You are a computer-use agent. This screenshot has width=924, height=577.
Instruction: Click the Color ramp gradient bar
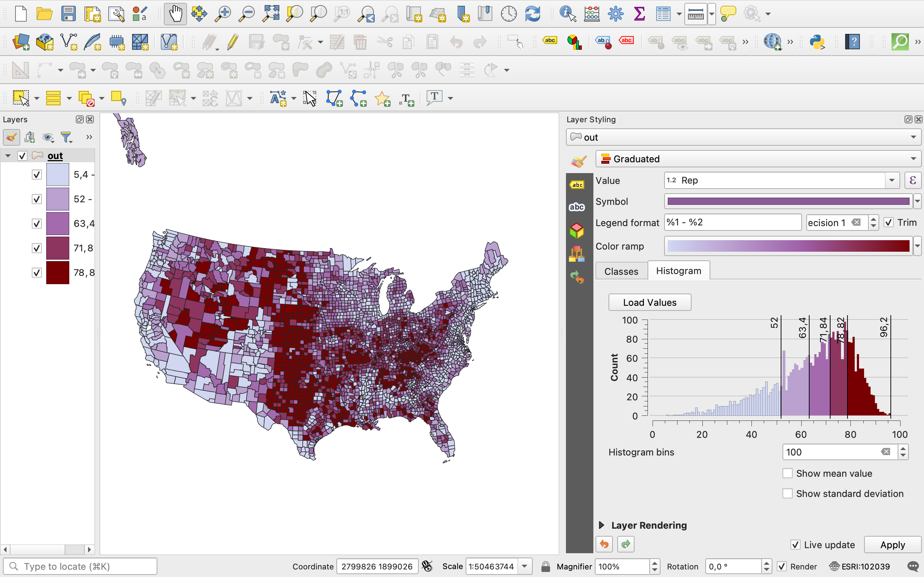[788, 246]
